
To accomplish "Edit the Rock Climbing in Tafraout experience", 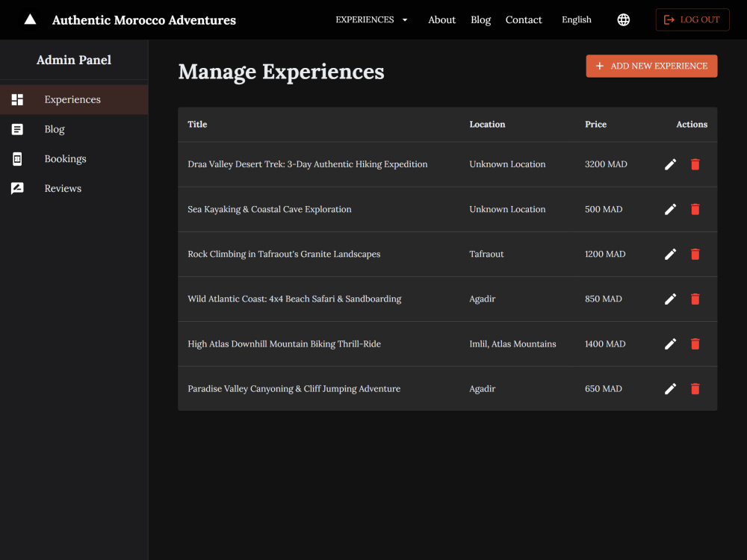I will pyautogui.click(x=670, y=254).
